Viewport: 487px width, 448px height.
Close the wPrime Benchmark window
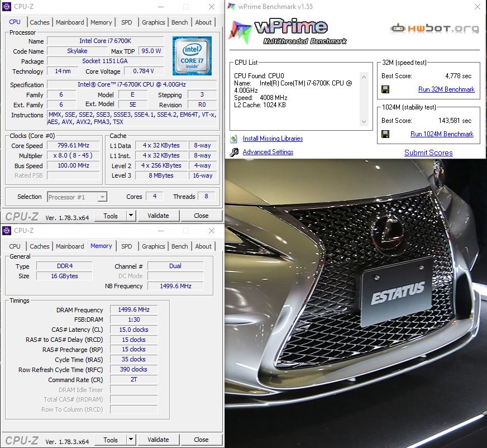click(478, 7)
